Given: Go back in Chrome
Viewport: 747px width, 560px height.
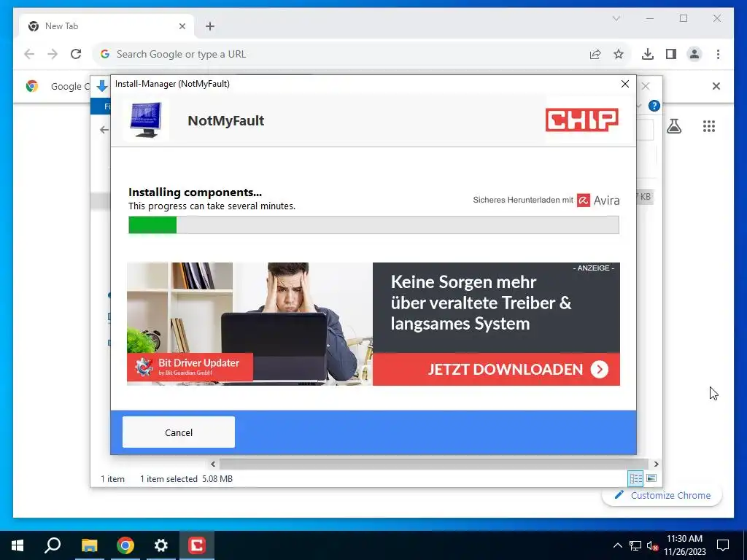Looking at the screenshot, I should 29,54.
